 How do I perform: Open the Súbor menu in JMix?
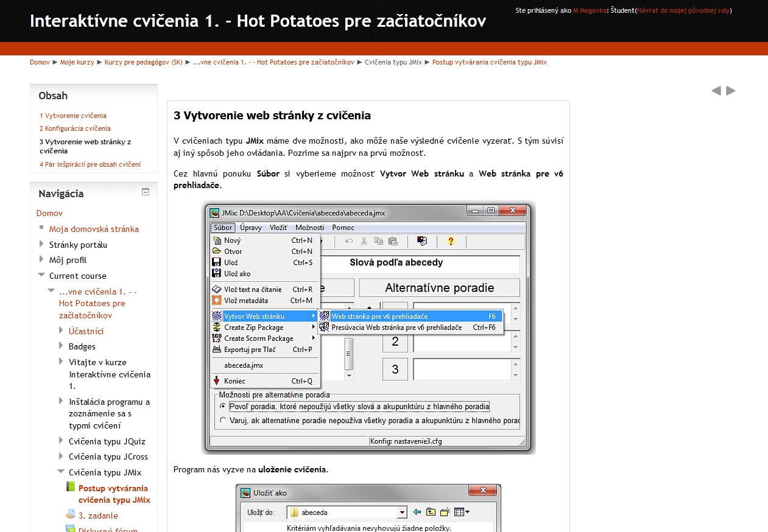[223, 228]
